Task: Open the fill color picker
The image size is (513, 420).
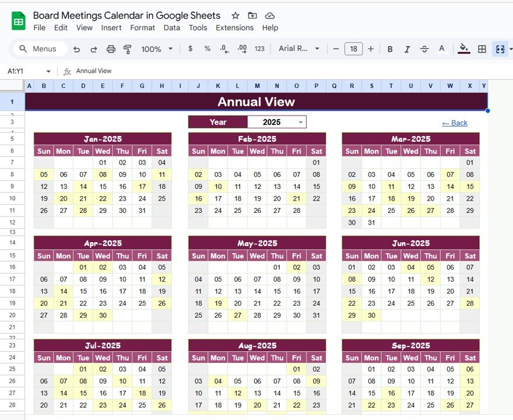Action: [463, 49]
